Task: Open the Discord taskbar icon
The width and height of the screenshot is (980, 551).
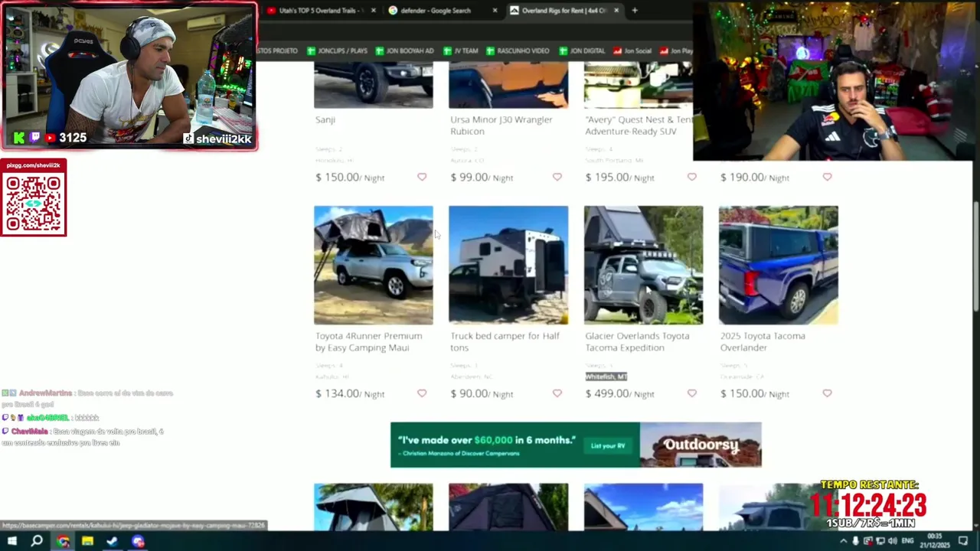Action: coord(138,541)
